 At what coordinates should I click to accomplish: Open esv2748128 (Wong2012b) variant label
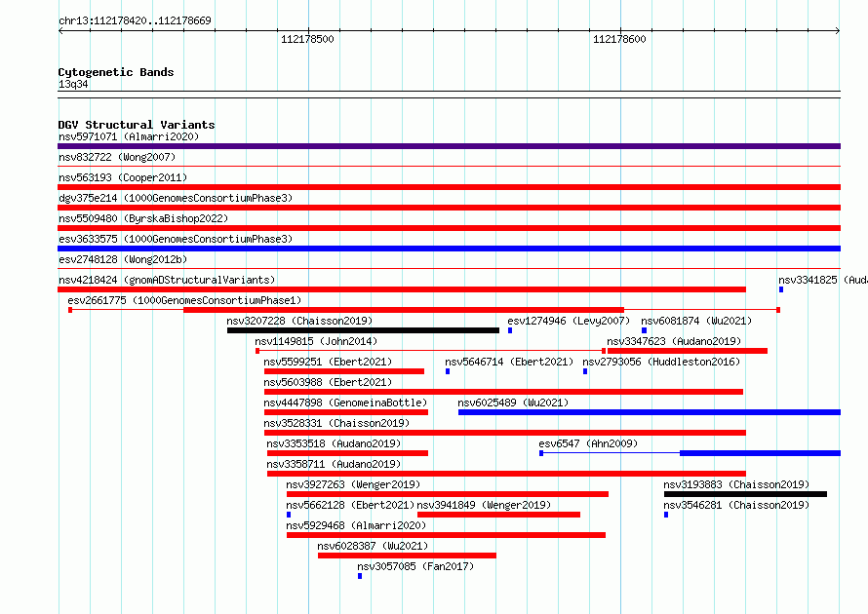[122, 259]
